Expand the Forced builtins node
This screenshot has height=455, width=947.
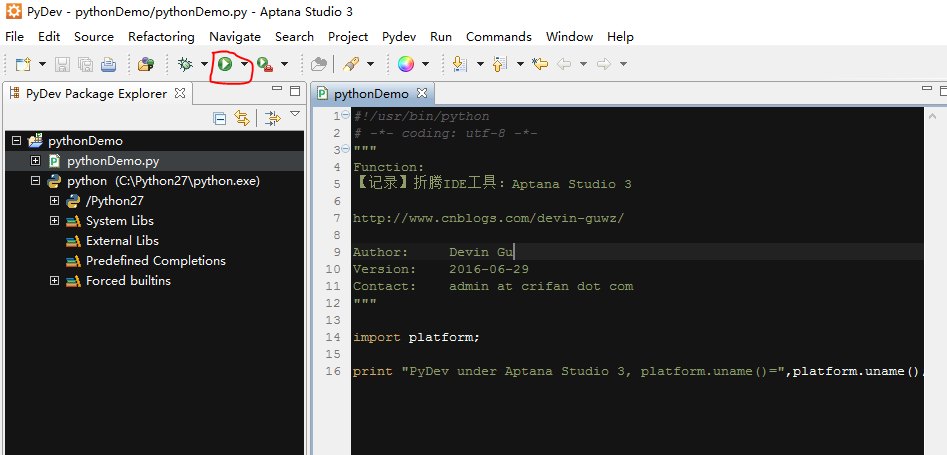pos(55,280)
